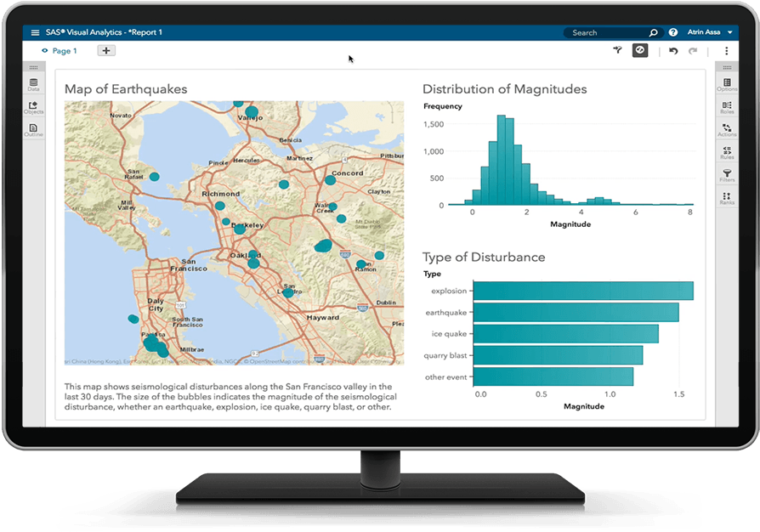Toggle the dark circular view-mode button
Viewport: 760px width, 532px height.
pos(641,51)
